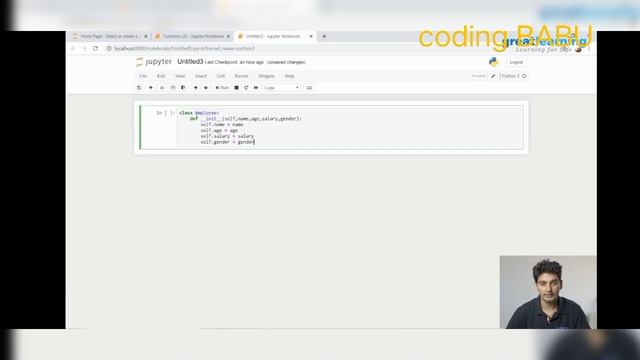Close the Home Page browser tab
The width and height of the screenshot is (640, 360).
146,36
